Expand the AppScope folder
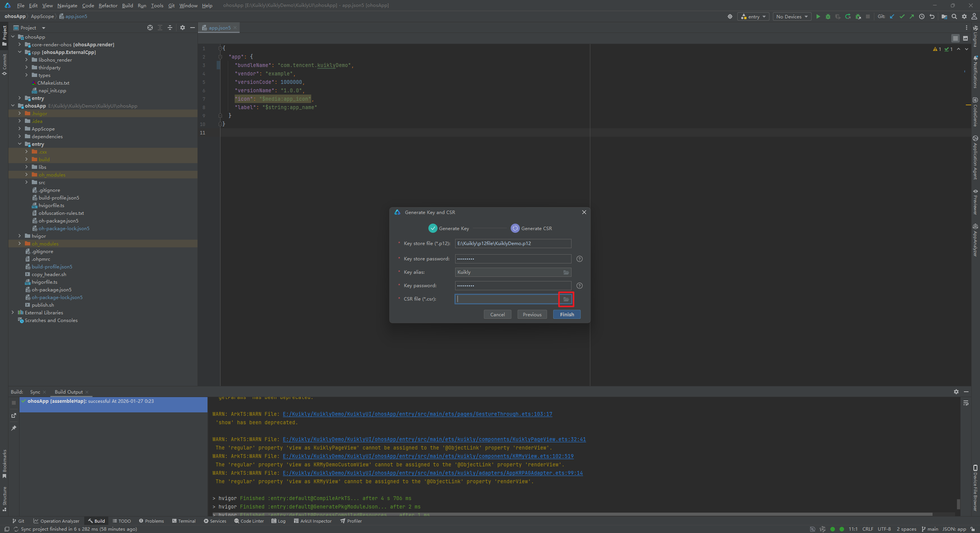Viewport: 980px width, 533px height. coord(20,129)
